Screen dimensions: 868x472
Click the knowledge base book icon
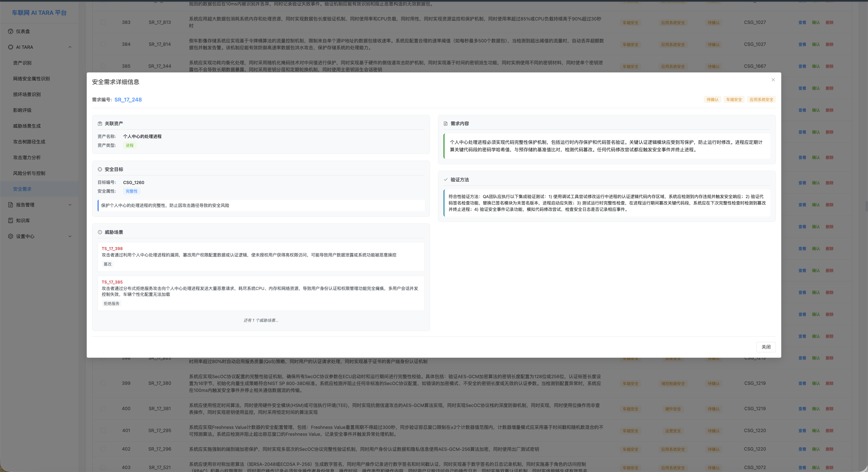pyautogui.click(x=10, y=220)
